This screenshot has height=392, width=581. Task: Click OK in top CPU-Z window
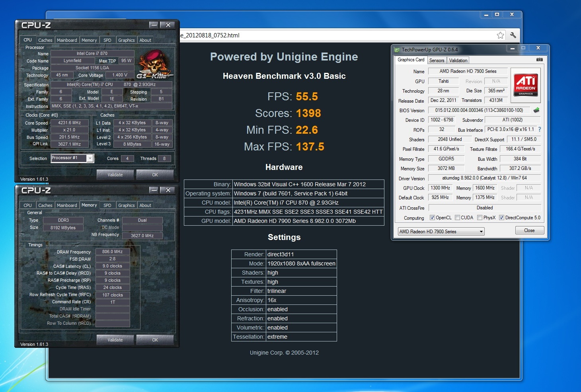point(155,175)
